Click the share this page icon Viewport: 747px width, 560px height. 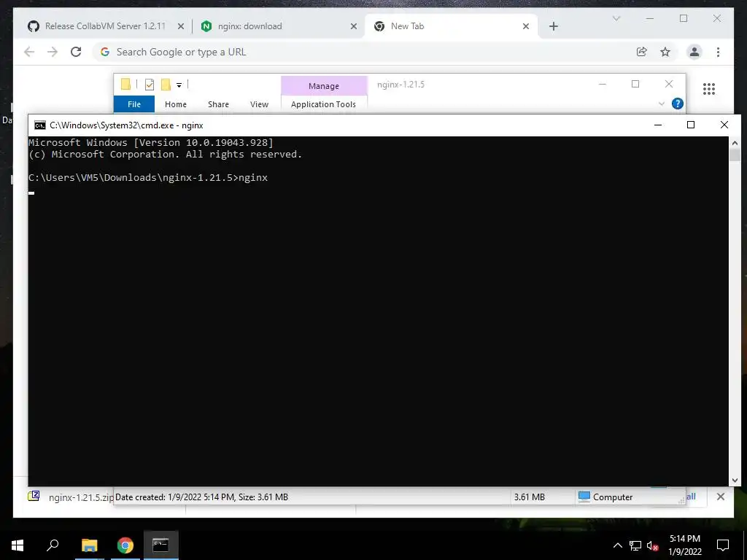(x=642, y=52)
